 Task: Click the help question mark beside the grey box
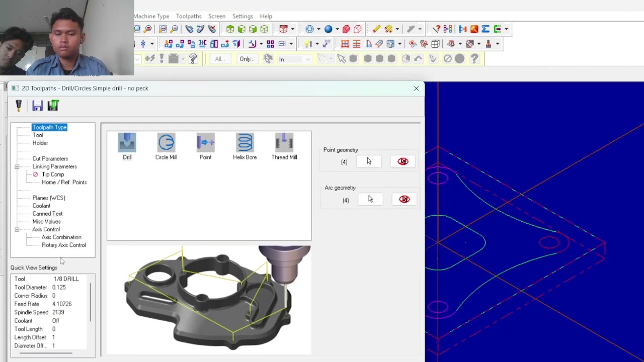pos(193,59)
